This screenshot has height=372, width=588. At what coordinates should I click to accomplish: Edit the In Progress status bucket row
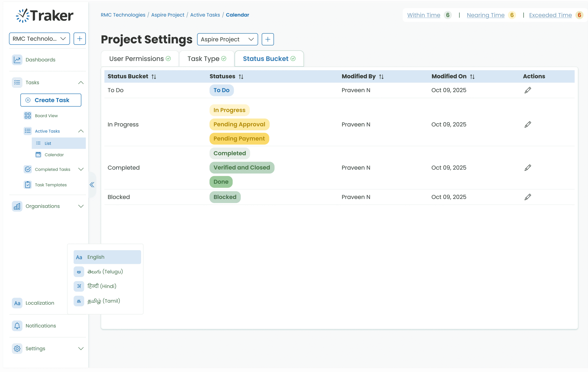527,124
